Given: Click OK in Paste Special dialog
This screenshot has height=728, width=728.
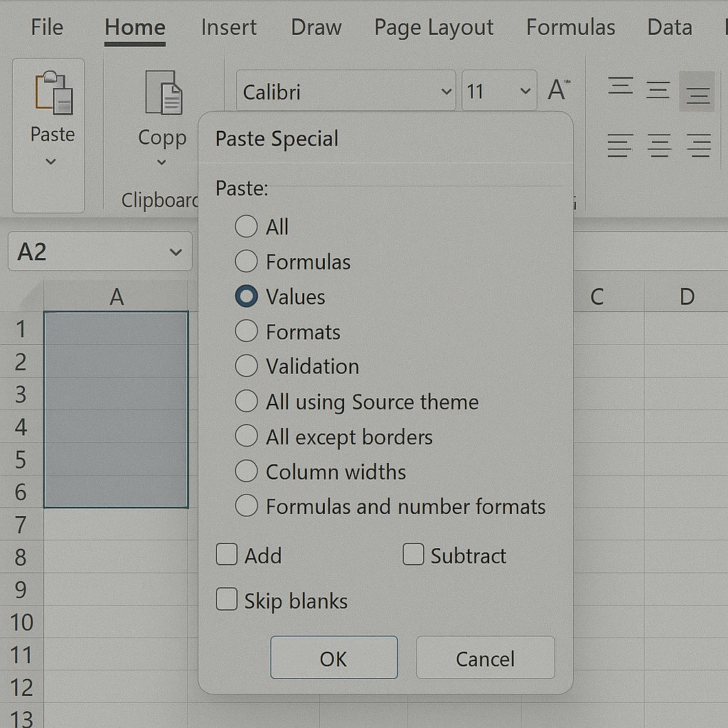Looking at the screenshot, I should [333, 658].
